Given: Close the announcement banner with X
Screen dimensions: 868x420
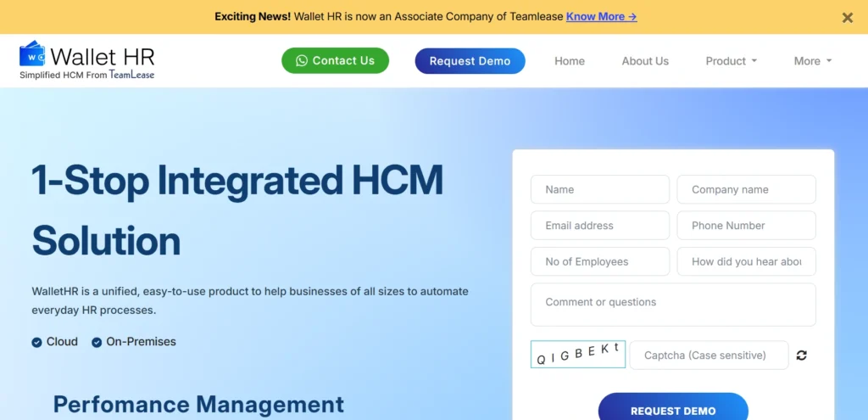Looking at the screenshot, I should click(847, 17).
